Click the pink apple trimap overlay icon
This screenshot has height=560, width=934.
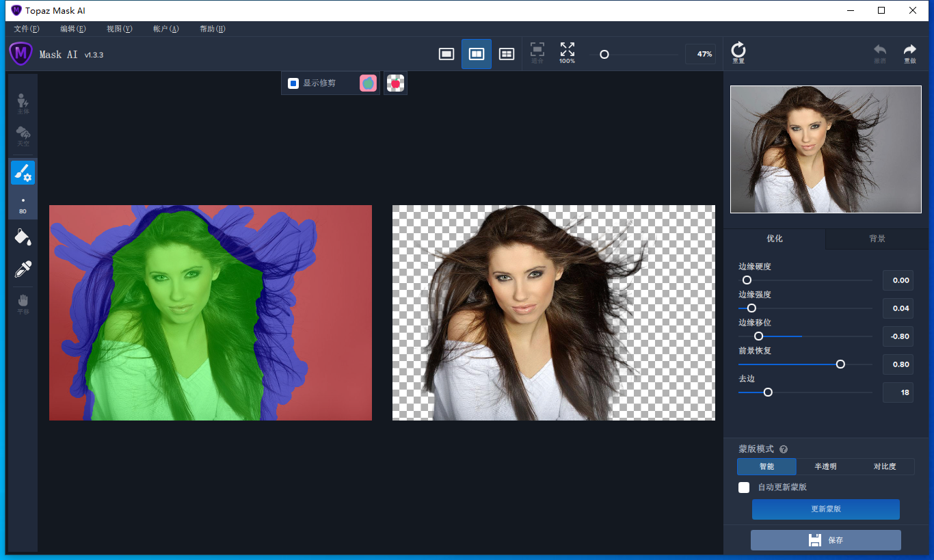(369, 83)
